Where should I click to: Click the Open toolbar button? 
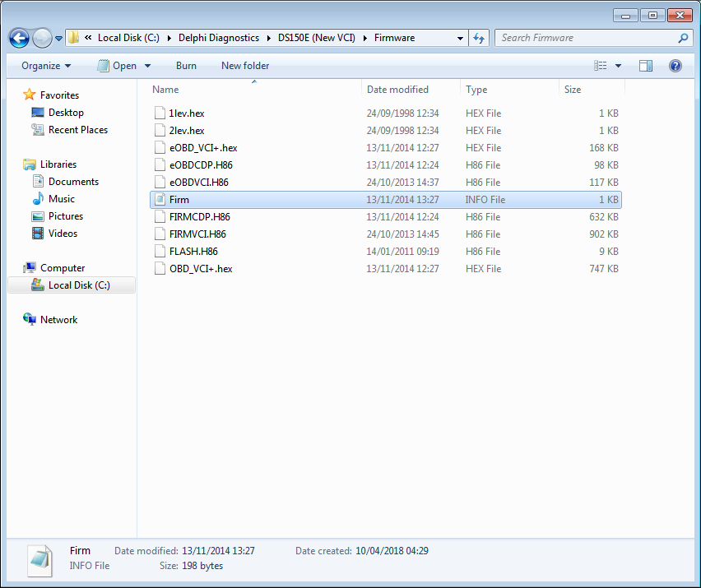point(117,66)
